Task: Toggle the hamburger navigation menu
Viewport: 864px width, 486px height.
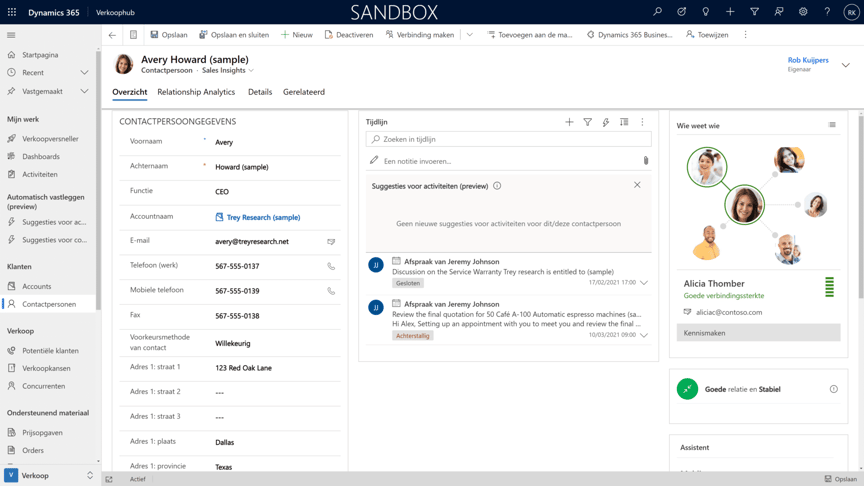Action: click(x=11, y=35)
